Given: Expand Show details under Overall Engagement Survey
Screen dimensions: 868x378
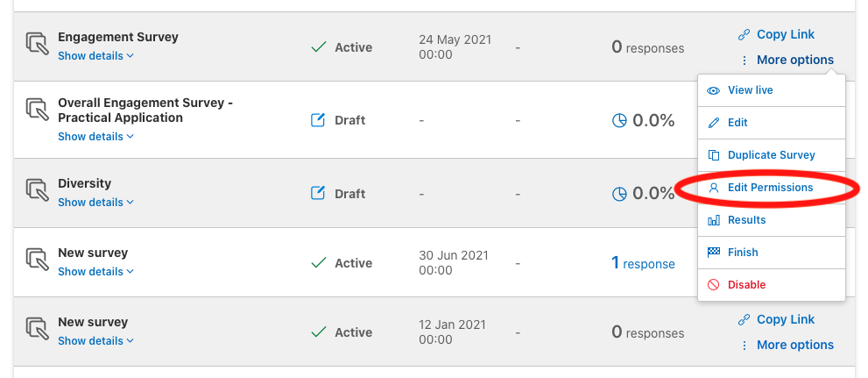Looking at the screenshot, I should pyautogui.click(x=95, y=136).
